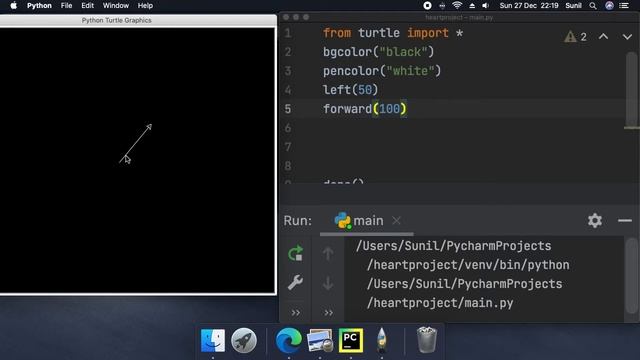Click line number 7 in gutter
The height and width of the screenshot is (360, 640).
(288, 147)
